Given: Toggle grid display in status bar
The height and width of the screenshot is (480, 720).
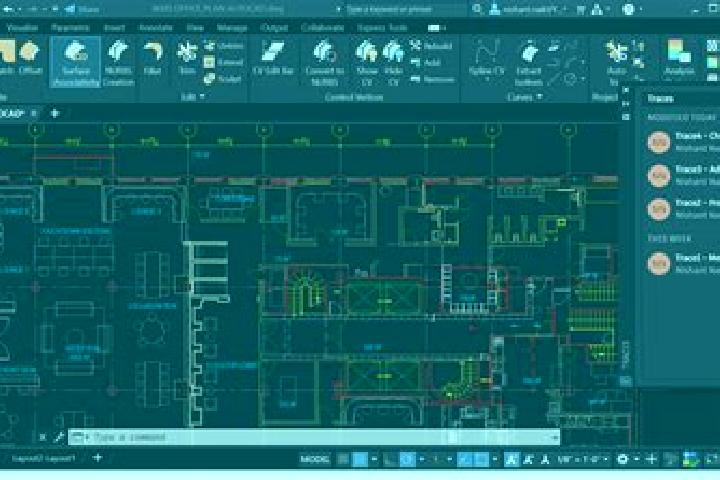Looking at the screenshot, I should point(343,459).
